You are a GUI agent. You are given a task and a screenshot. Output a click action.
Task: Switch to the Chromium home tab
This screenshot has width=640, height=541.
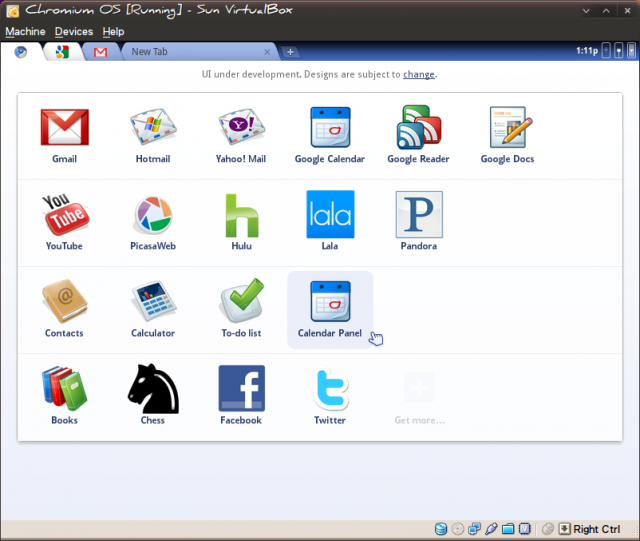point(21,52)
